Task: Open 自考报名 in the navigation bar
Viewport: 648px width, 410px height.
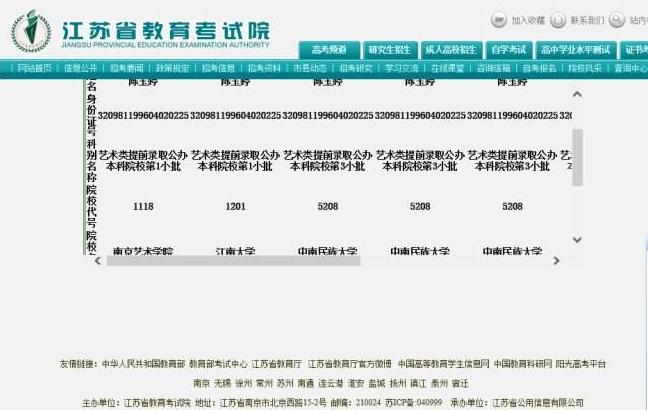Action: pos(539,68)
